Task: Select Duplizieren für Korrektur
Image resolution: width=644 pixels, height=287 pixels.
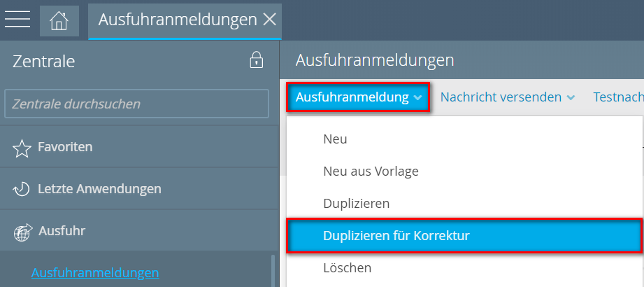Action: click(x=396, y=236)
